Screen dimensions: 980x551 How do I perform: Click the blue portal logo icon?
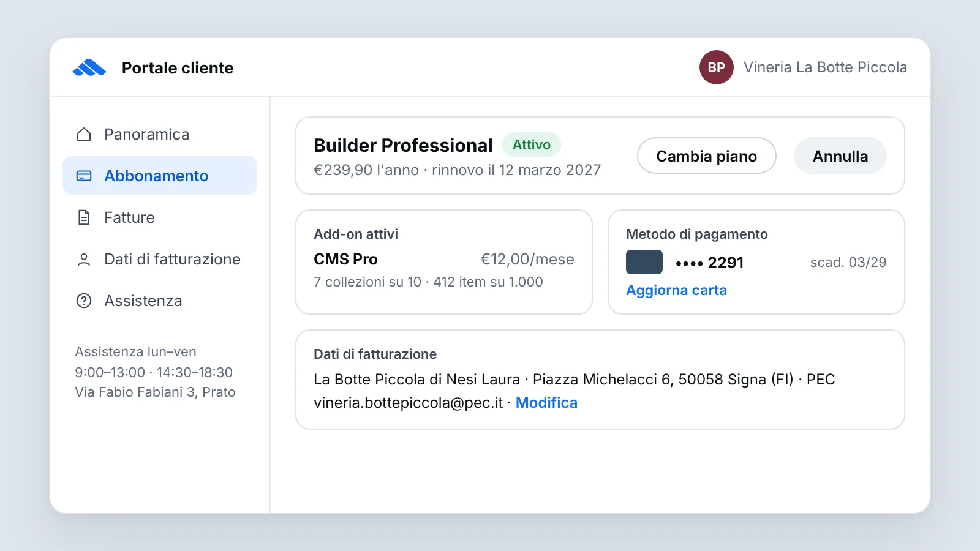(89, 67)
